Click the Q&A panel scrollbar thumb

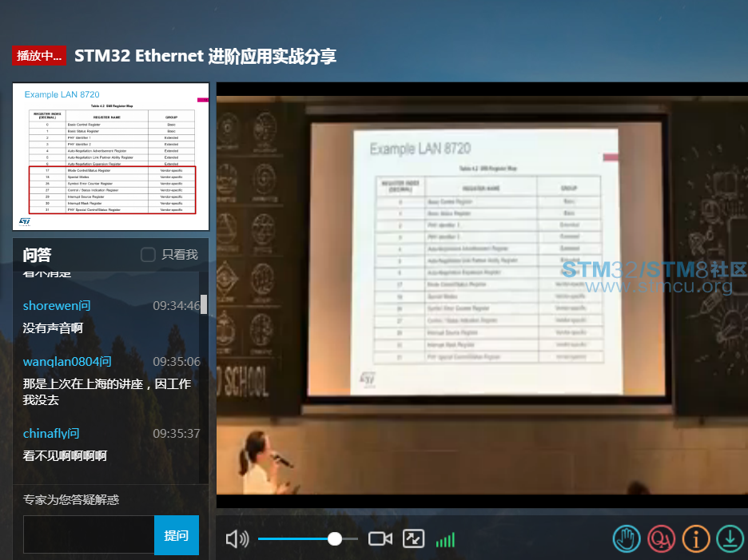204,304
